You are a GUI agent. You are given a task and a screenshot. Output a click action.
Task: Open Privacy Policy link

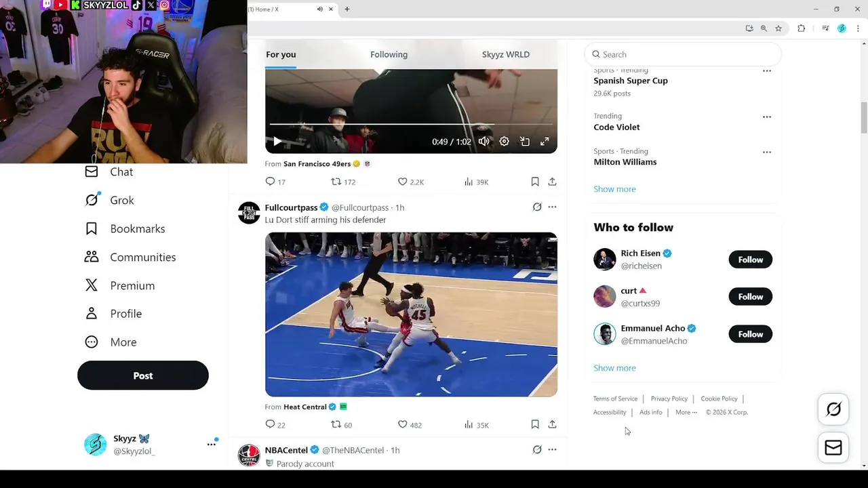(669, 399)
